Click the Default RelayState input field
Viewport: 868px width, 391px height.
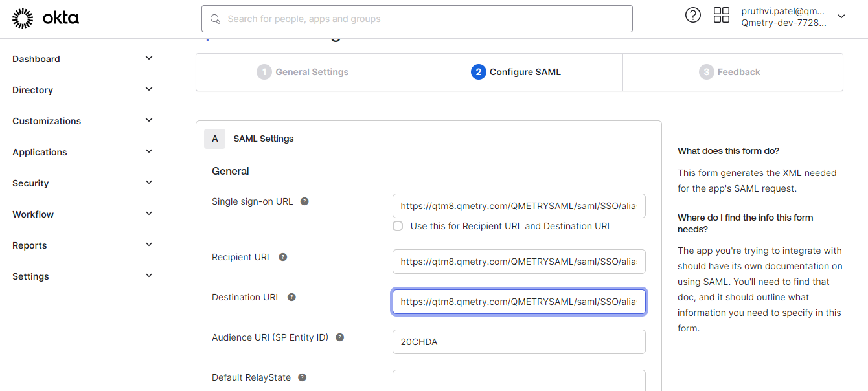(519, 380)
